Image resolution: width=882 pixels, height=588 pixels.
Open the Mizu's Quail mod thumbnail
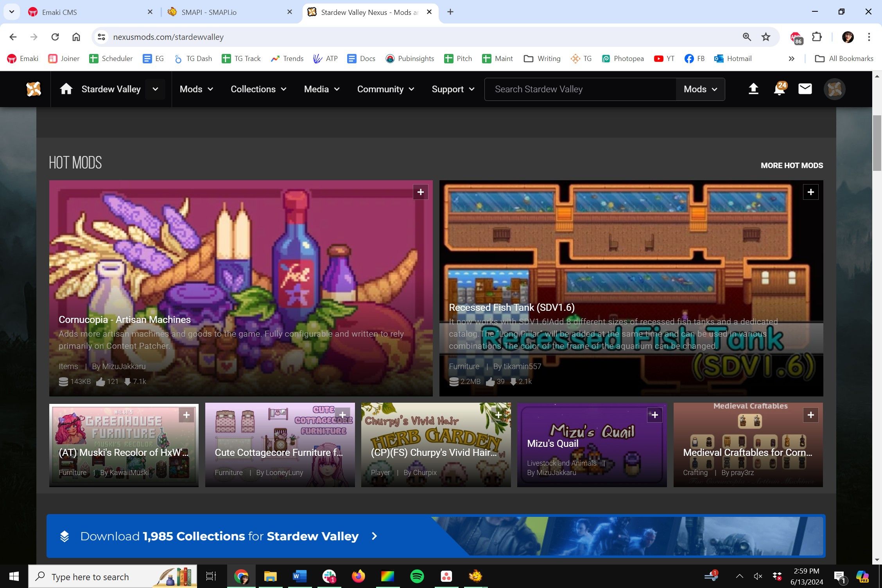point(592,445)
